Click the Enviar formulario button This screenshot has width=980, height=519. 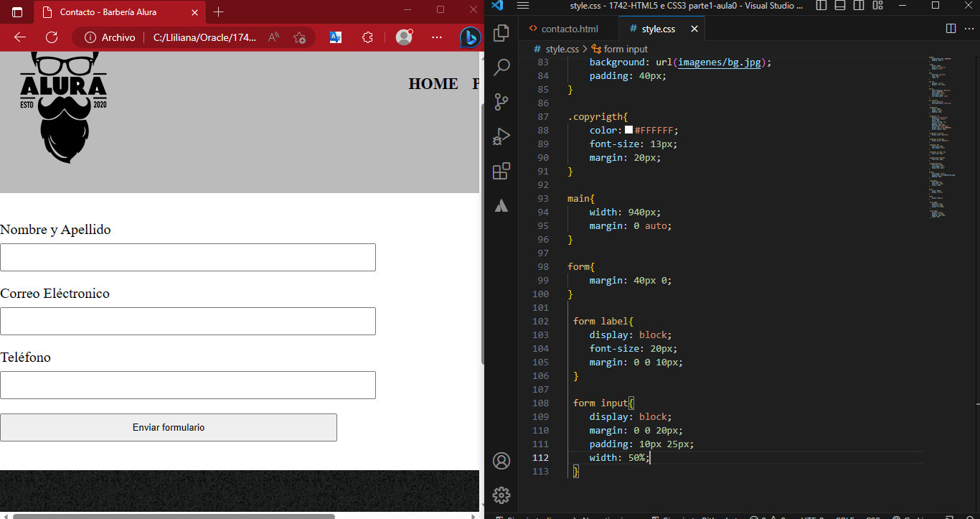(x=169, y=427)
